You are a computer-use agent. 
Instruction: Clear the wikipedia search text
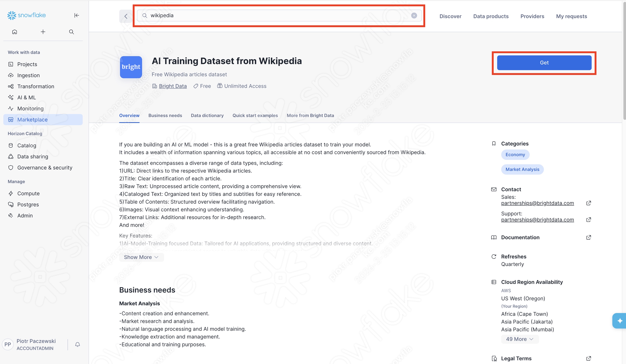point(414,15)
